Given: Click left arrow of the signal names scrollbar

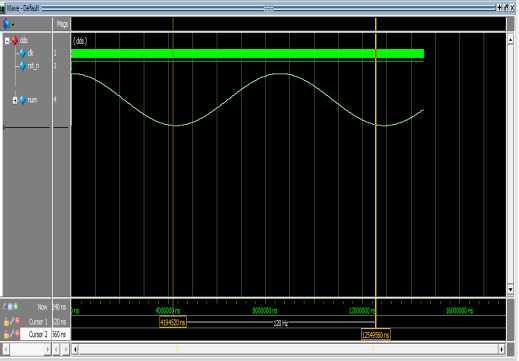Looking at the screenshot, I should tap(6, 349).
